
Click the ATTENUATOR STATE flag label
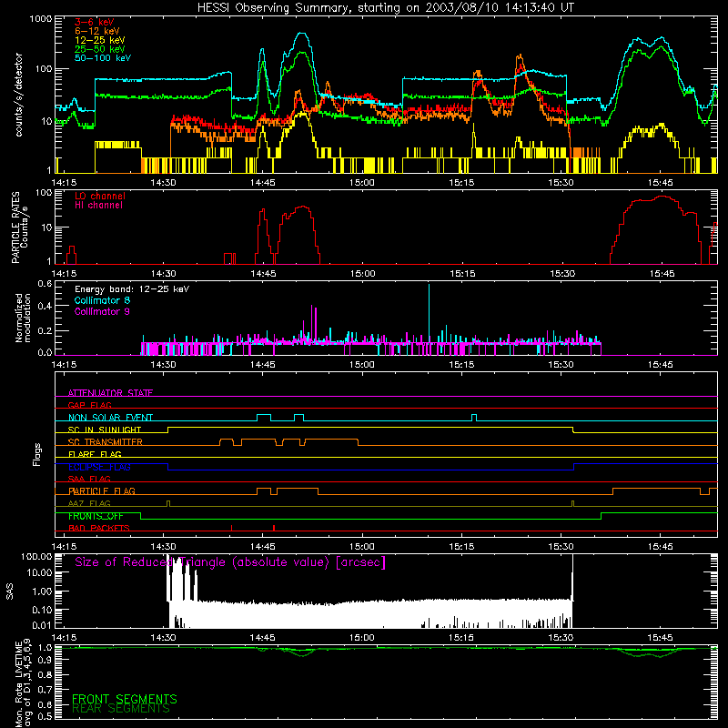(110, 393)
